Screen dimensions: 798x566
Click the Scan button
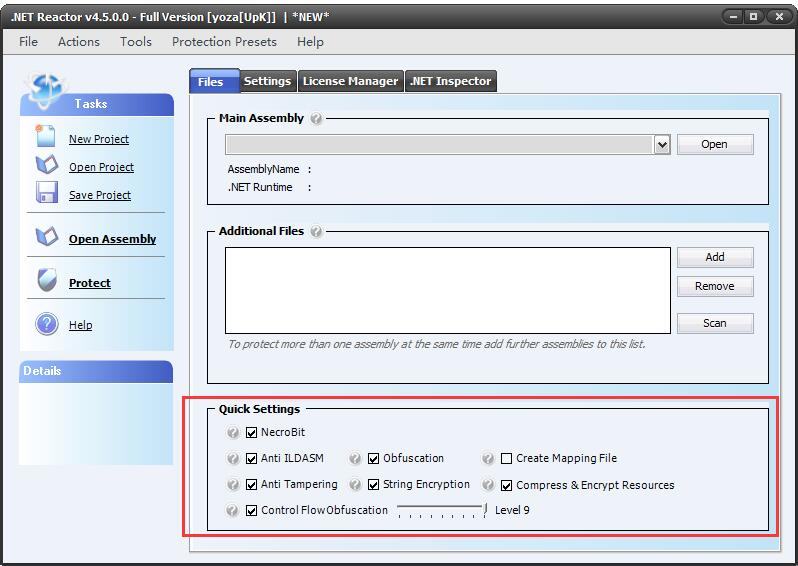(715, 323)
